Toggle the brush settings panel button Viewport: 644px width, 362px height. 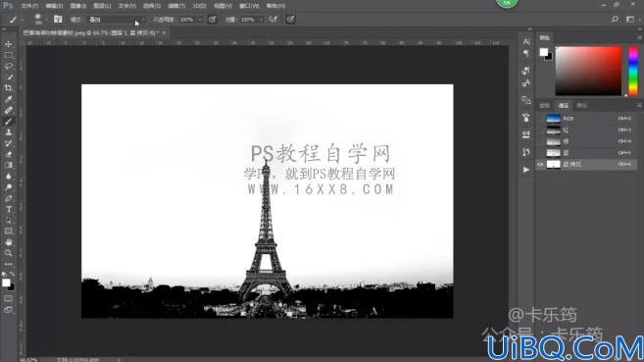click(x=58, y=20)
